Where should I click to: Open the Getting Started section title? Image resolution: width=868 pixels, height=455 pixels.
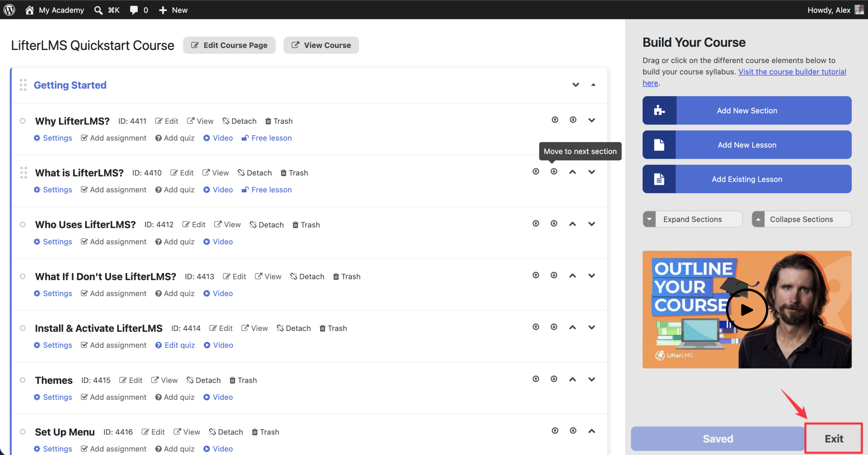70,85
